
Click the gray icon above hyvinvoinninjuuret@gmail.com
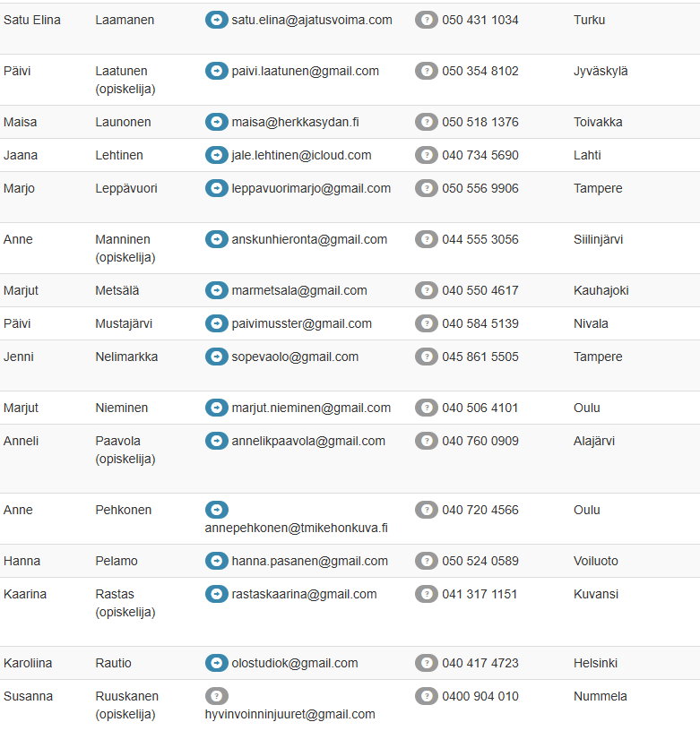(x=217, y=696)
